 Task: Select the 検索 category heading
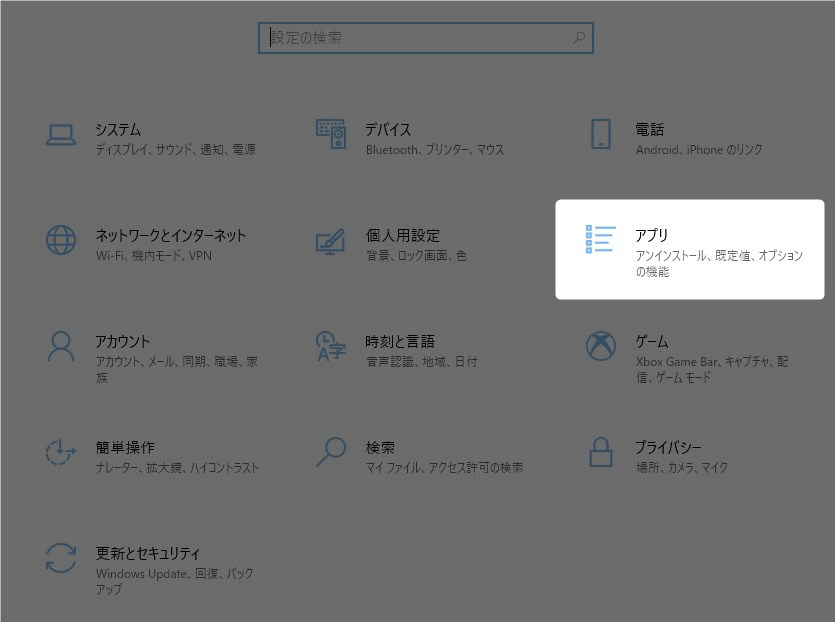(x=380, y=447)
